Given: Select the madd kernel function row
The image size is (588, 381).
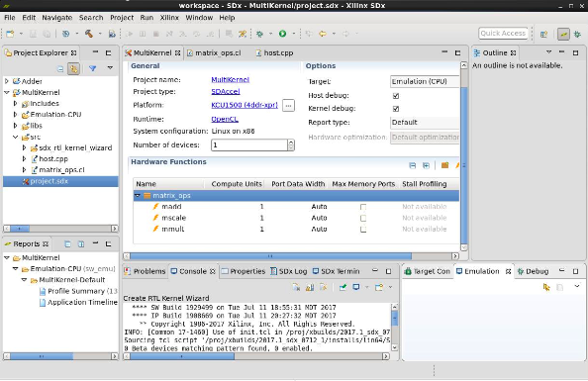Looking at the screenshot, I should click(296, 207).
